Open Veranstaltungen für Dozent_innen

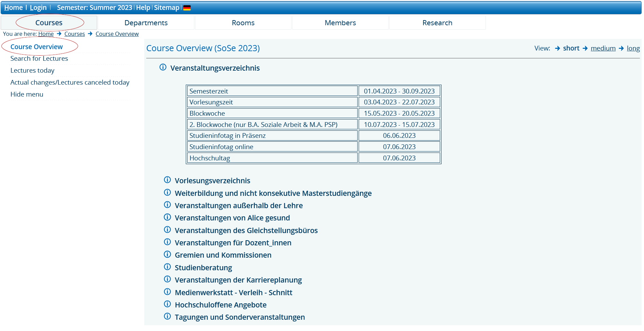233,243
